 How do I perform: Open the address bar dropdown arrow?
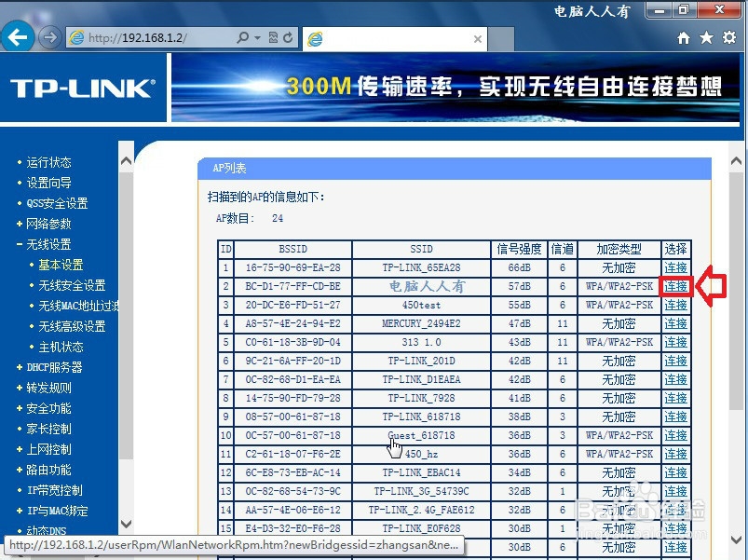click(x=258, y=37)
